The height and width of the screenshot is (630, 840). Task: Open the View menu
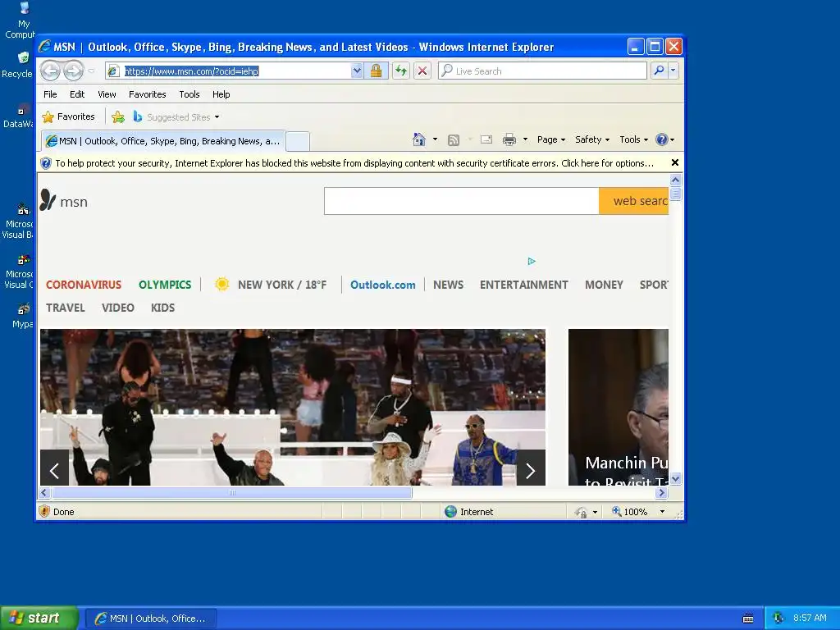pyautogui.click(x=107, y=94)
